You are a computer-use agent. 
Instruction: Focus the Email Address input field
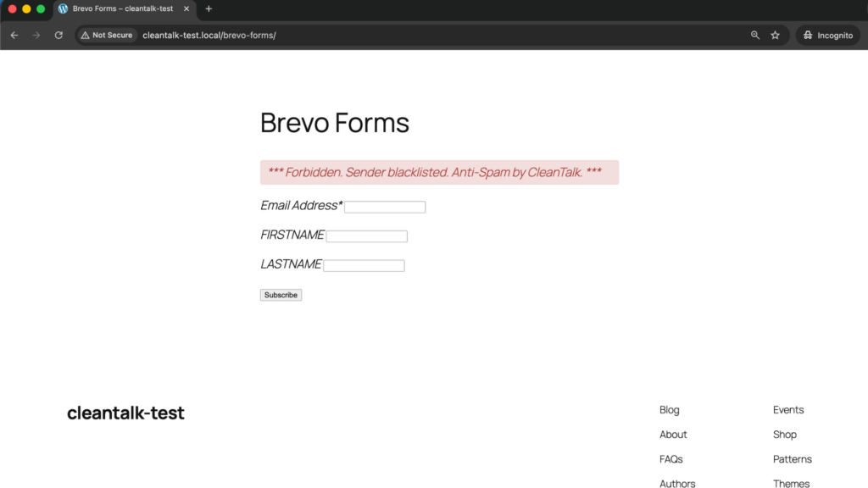pyautogui.click(x=385, y=207)
